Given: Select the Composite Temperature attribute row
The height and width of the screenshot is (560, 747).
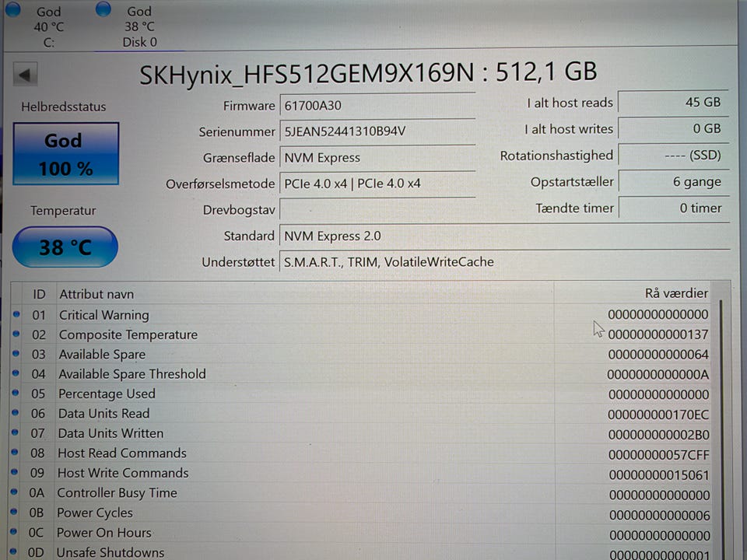Looking at the screenshot, I should click(362, 334).
